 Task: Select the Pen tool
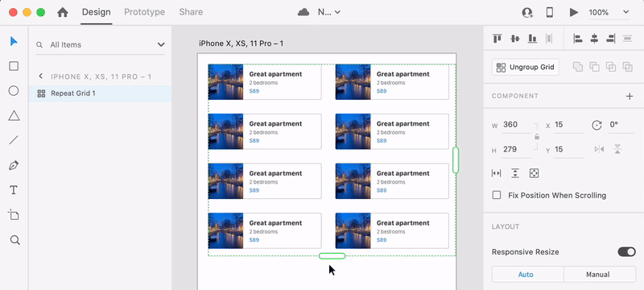[14, 165]
